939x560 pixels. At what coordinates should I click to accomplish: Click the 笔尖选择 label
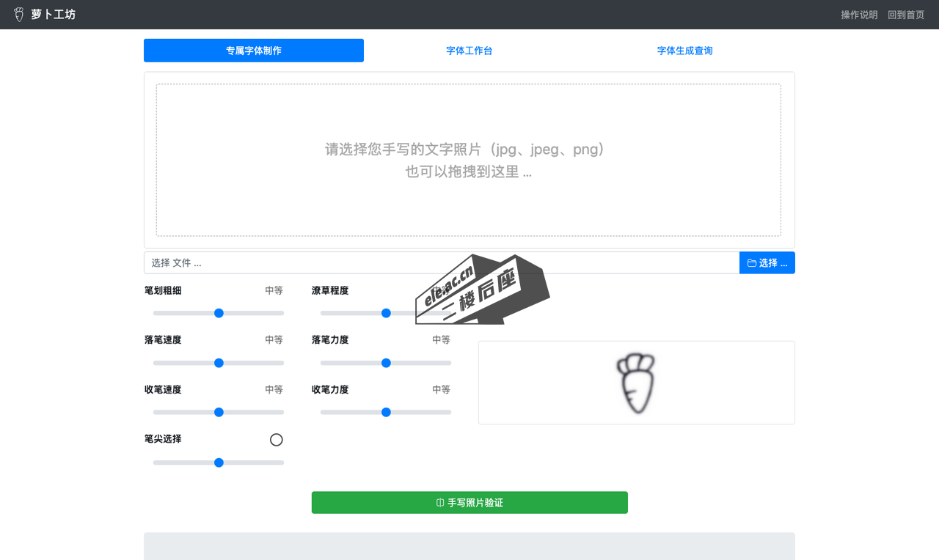[x=163, y=439]
